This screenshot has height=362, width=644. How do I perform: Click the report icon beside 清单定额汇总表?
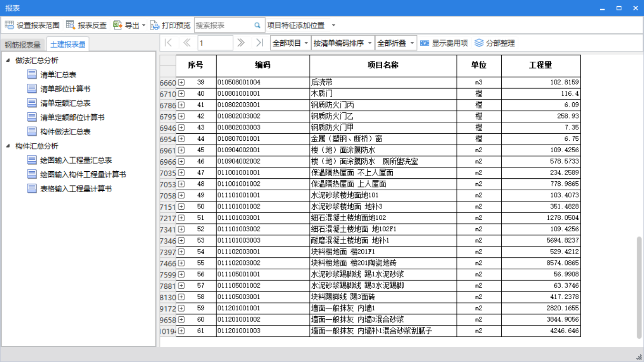click(32, 103)
